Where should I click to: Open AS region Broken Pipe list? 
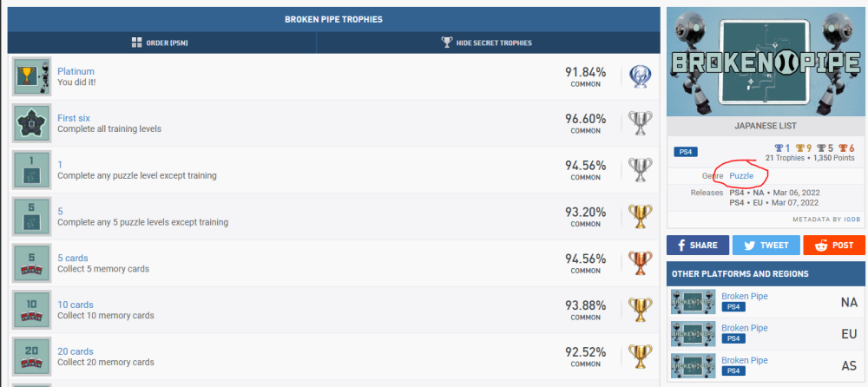point(745,360)
